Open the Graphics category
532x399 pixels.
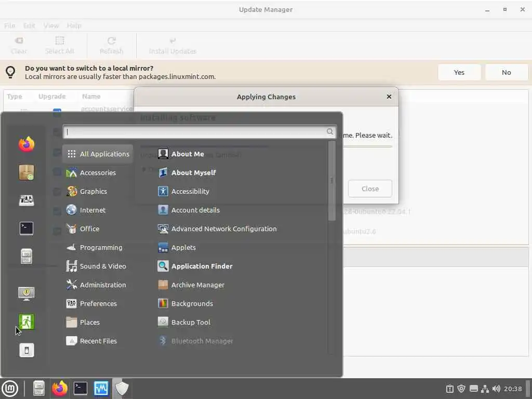[x=98, y=191]
